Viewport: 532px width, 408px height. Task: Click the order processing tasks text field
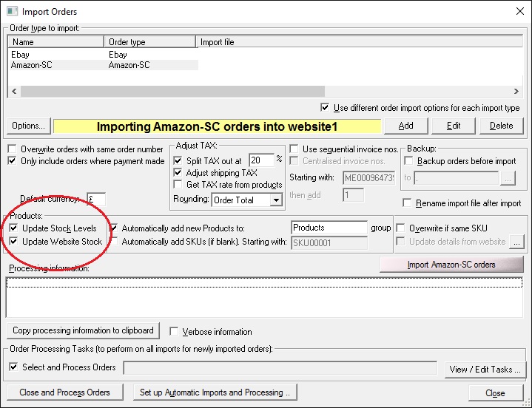tap(280, 368)
